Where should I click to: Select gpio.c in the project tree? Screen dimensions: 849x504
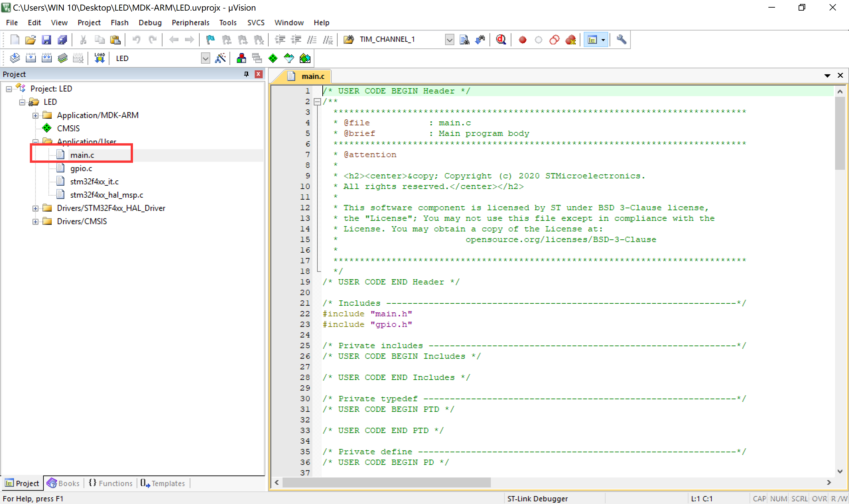click(x=81, y=168)
